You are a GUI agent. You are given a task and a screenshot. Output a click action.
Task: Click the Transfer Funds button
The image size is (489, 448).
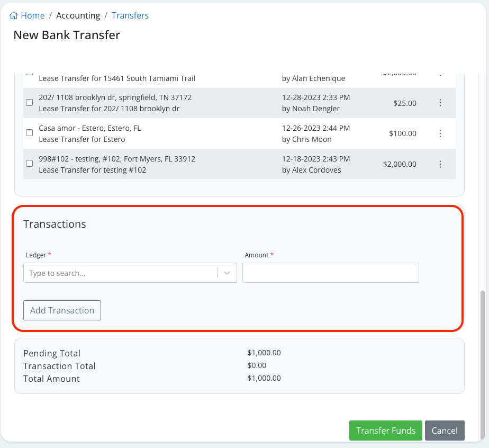385,431
